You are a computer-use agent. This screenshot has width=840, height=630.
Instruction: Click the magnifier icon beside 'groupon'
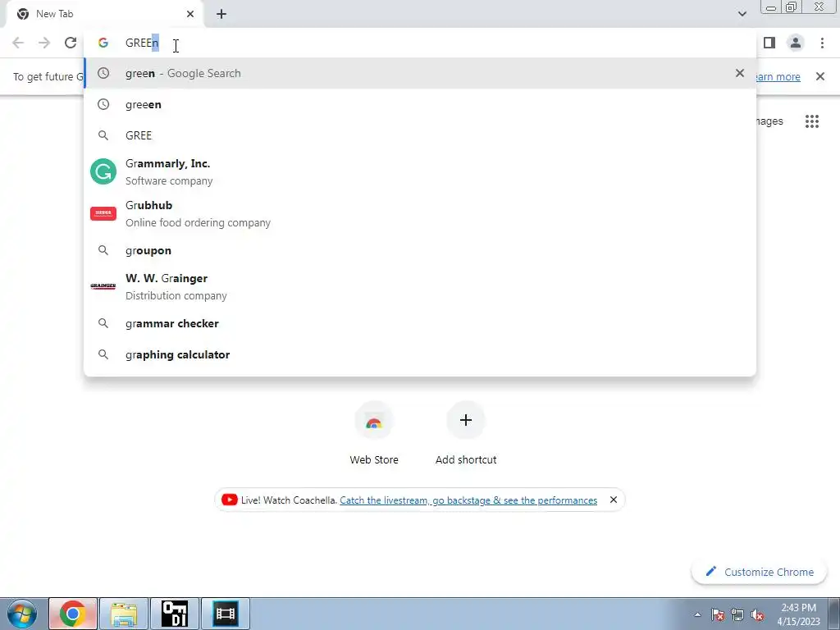103,250
